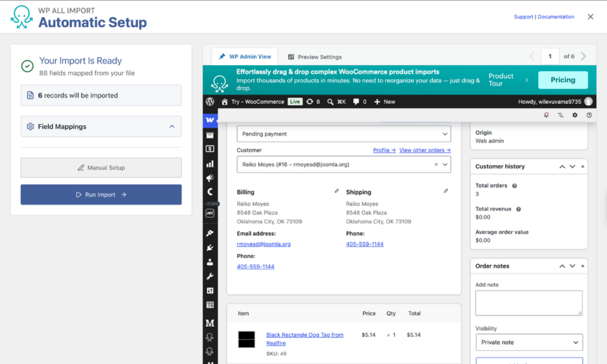
Task: Click Total orders help tooltip icon
Action: tap(515, 186)
